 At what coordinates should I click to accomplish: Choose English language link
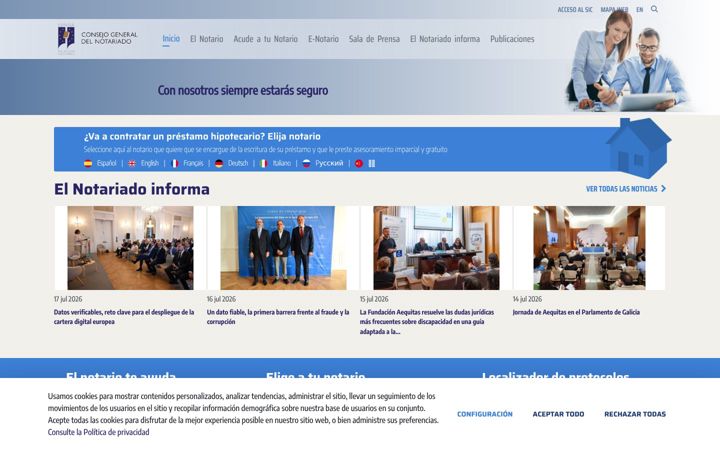point(150,163)
